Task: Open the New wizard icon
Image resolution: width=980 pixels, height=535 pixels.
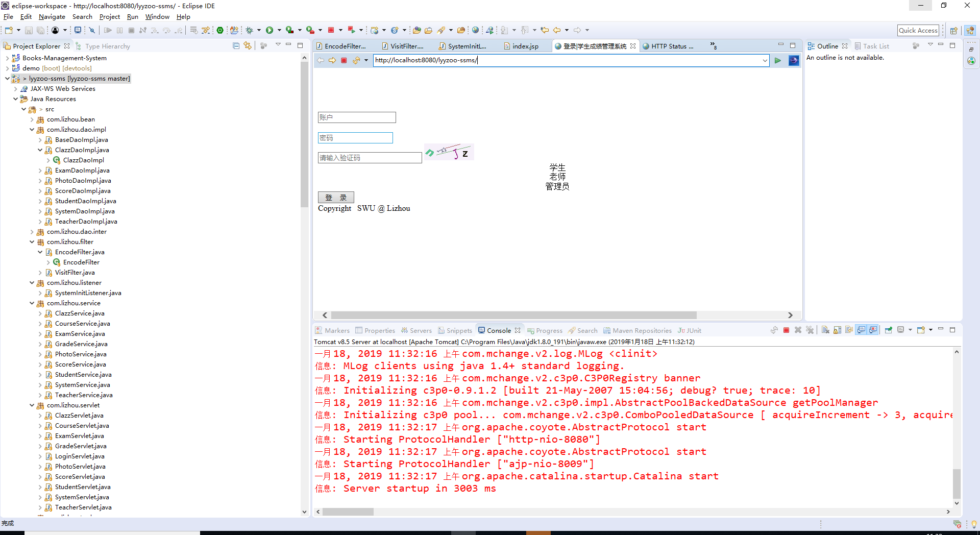Action: [x=8, y=30]
